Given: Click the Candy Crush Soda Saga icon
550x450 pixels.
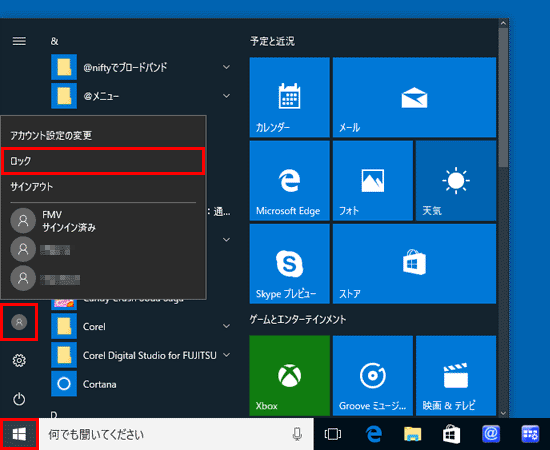Looking at the screenshot, I should (x=64, y=304).
